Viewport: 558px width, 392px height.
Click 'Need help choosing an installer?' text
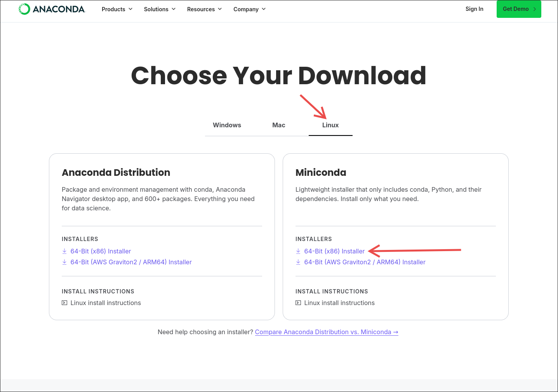click(x=205, y=332)
